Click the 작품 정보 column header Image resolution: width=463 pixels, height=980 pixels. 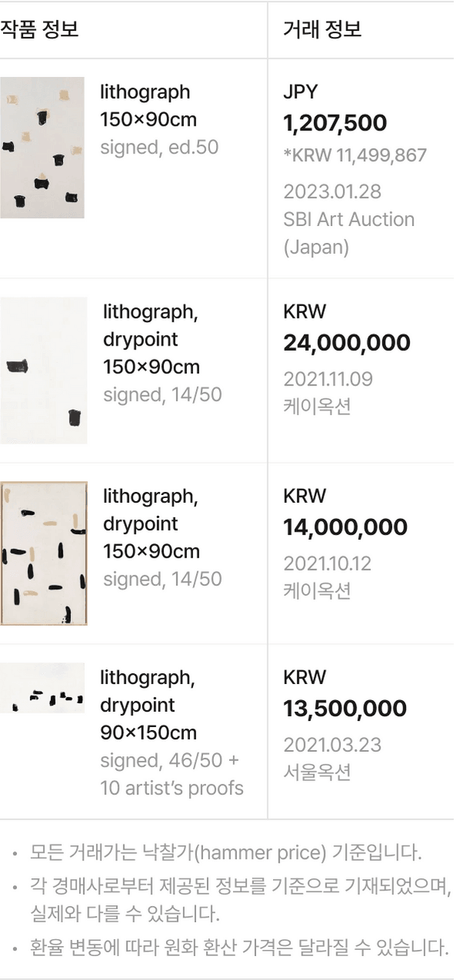pos(39,30)
